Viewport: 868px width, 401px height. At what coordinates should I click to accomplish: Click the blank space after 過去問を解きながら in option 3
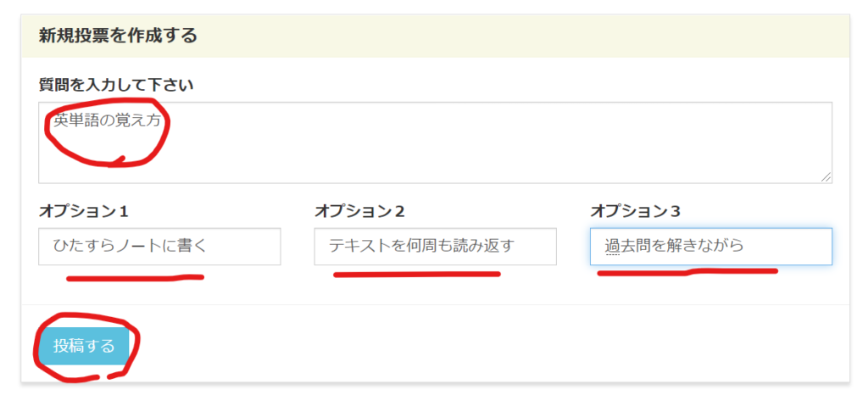click(786, 247)
